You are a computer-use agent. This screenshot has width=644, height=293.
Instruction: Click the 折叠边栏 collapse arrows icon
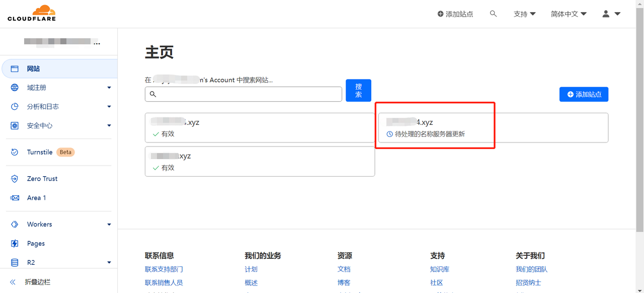[x=13, y=282]
